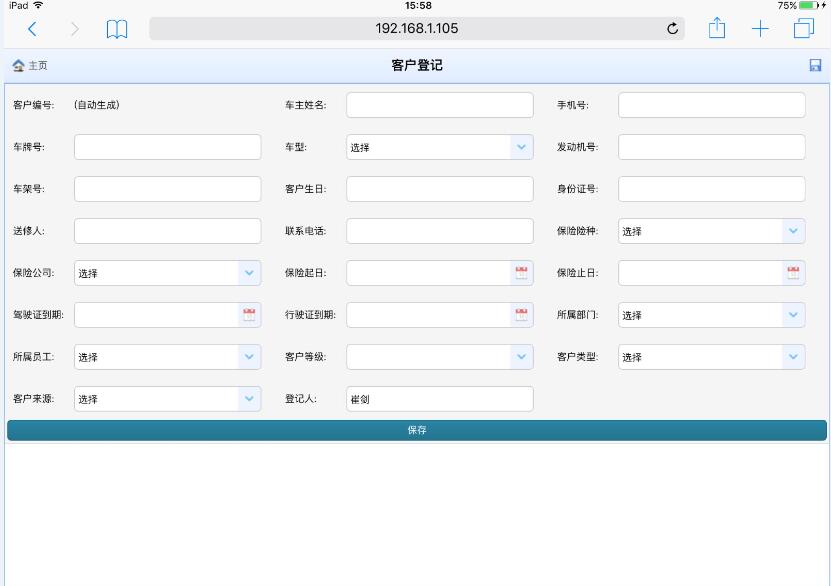Choose from the 保险公司 dropdown
Screen dimensions: 831x586
click(249, 273)
